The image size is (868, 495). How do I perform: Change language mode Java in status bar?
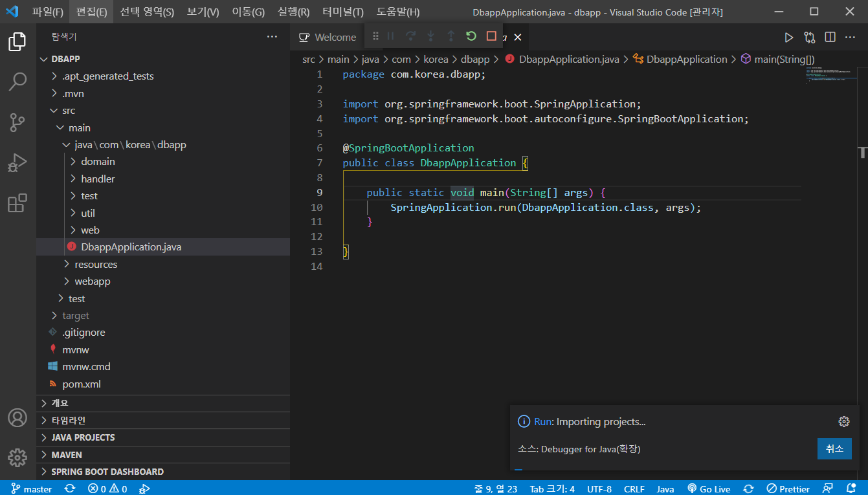[665, 489]
